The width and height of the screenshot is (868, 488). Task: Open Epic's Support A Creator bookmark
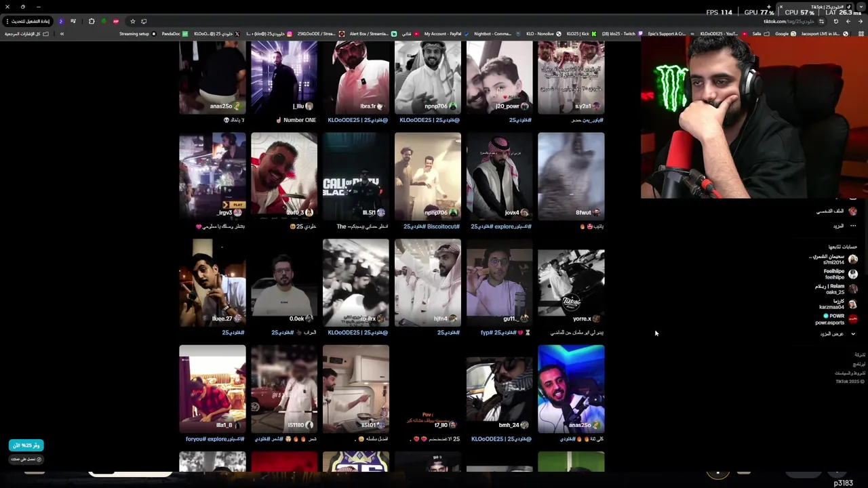click(x=671, y=34)
